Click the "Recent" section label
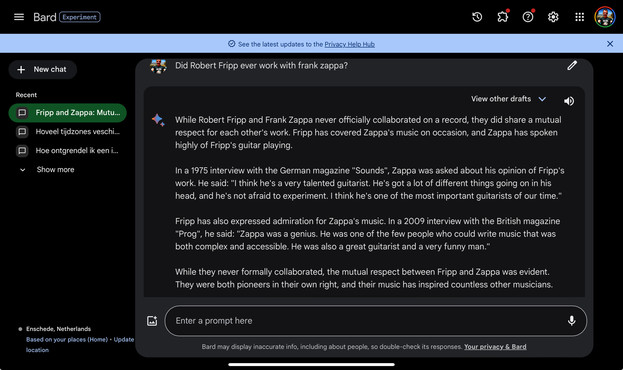The width and height of the screenshot is (623, 370). pyautogui.click(x=26, y=95)
